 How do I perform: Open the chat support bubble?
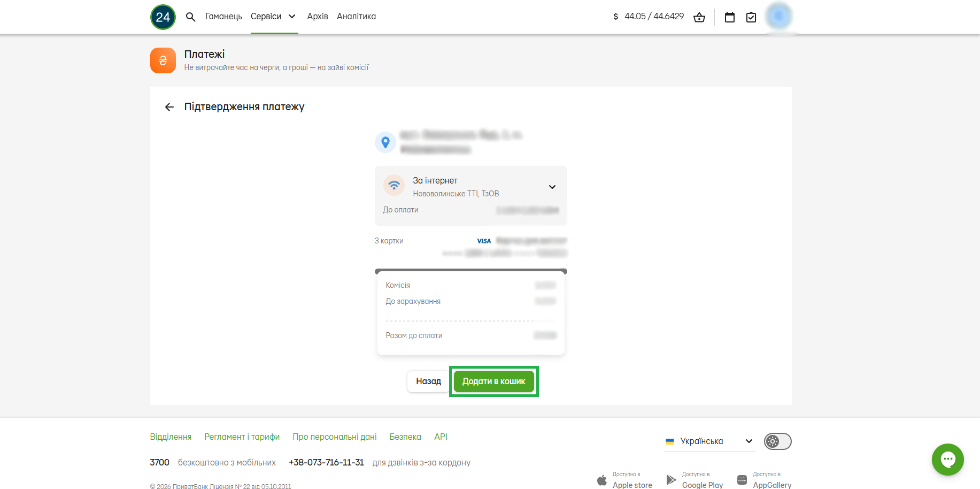tap(948, 460)
